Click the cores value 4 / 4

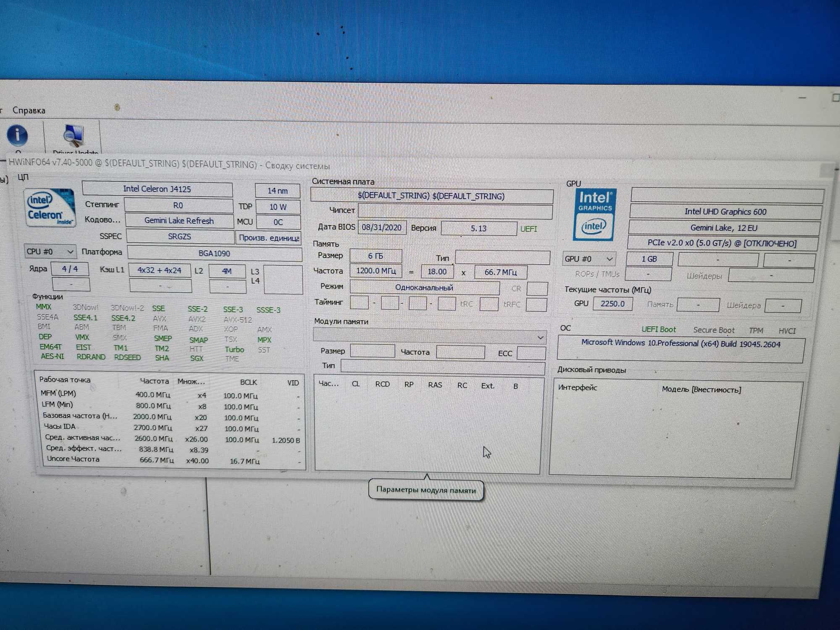point(70,269)
